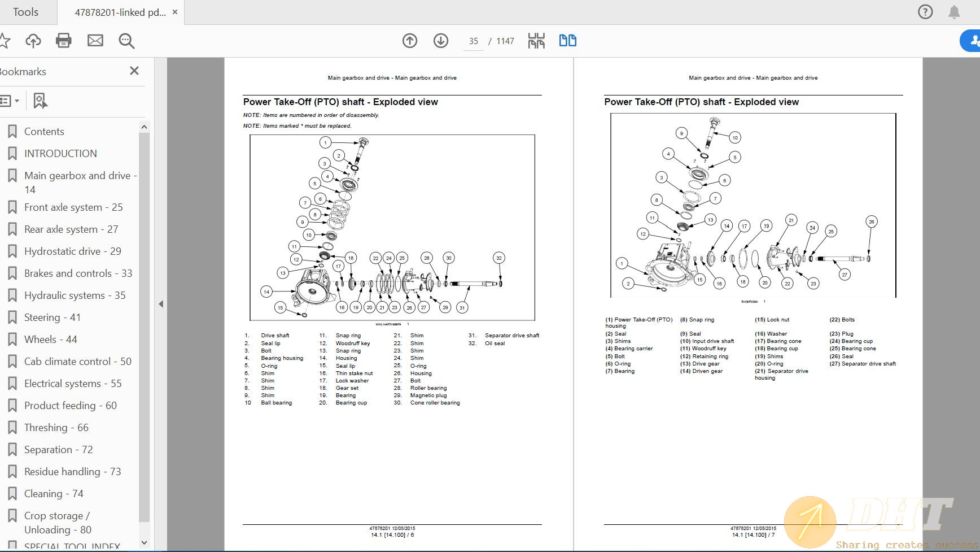Collapse the left panel using arrow handle
Screen dimensions: 980x552
click(x=161, y=304)
